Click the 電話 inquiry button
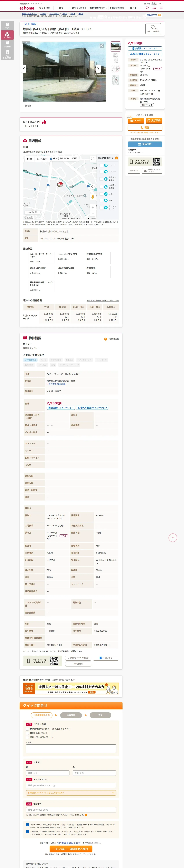Screen dimensions: 184x868 point(145,128)
